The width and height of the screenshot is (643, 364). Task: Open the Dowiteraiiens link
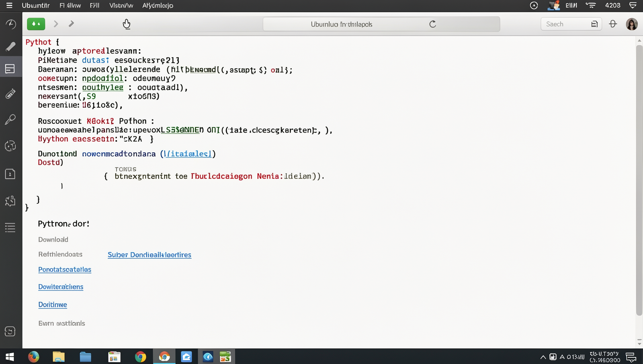point(61,287)
